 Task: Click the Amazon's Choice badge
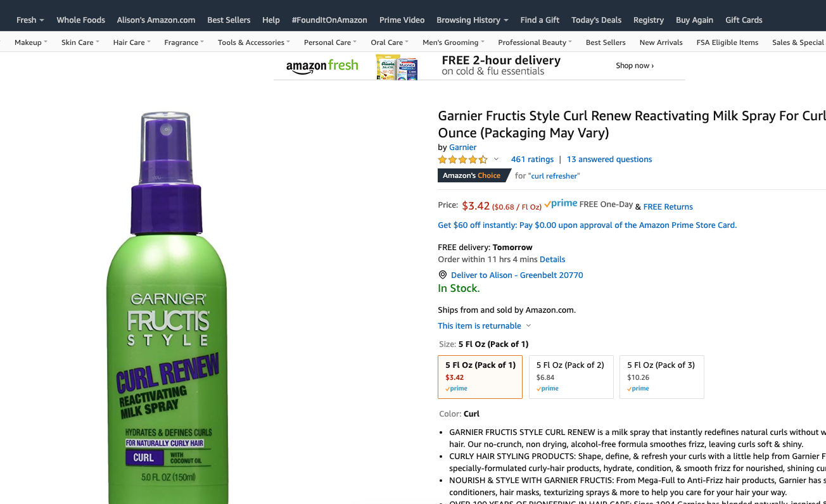472,175
